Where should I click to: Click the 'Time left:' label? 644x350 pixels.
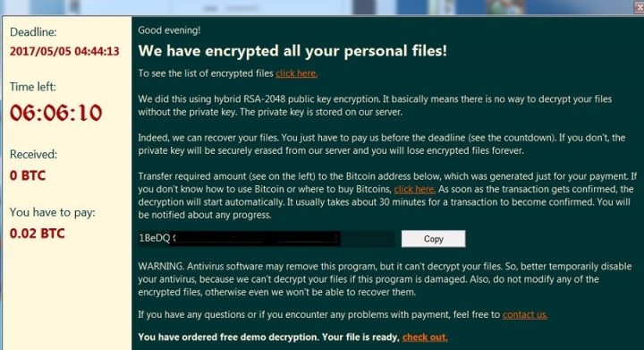coord(33,87)
